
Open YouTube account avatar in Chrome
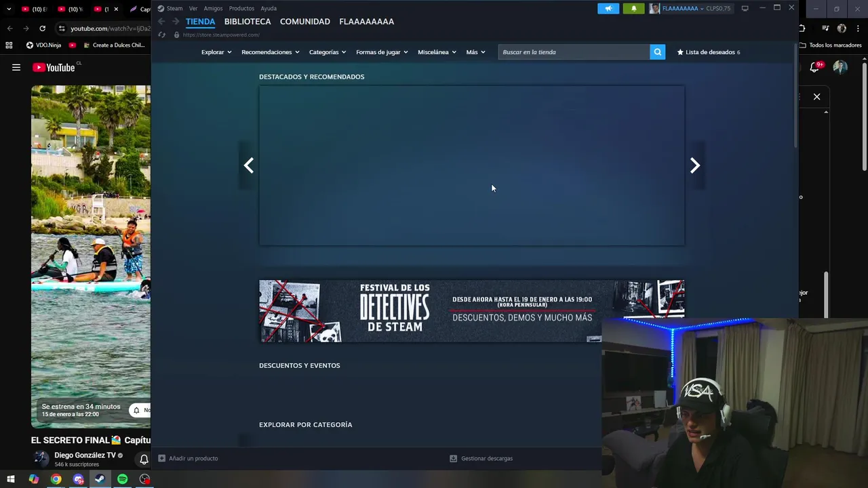840,66
